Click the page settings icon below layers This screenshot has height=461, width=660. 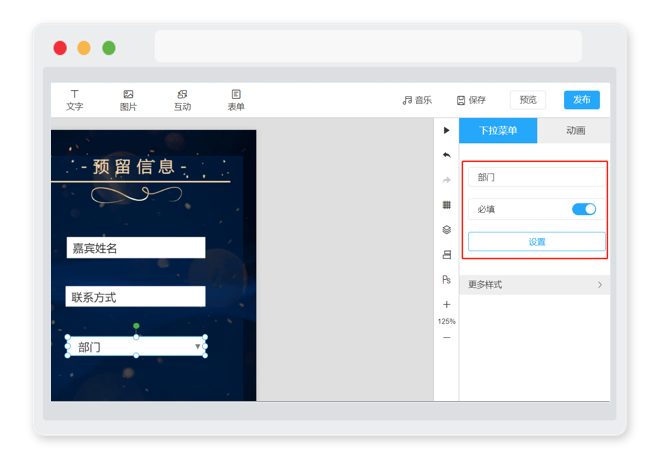447,255
